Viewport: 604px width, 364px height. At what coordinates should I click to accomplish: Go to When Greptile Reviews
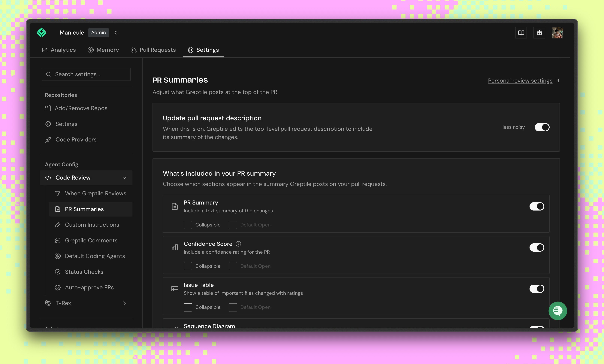click(91, 193)
